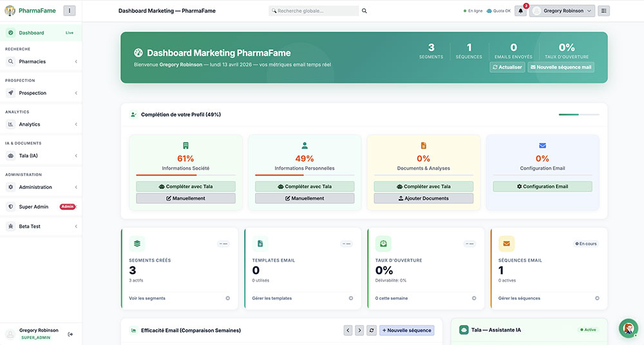
Task: Click the Informations Société 61% progress bar
Action: click(185, 175)
